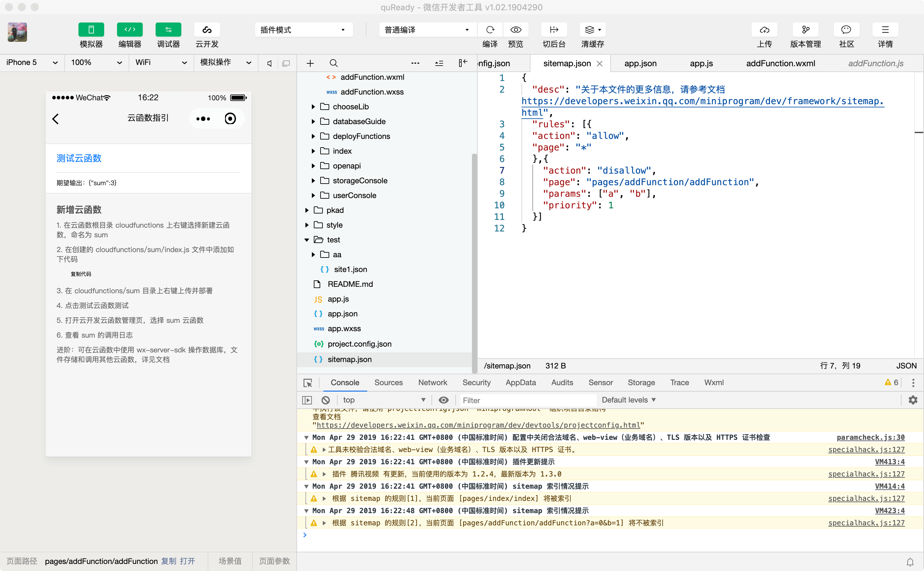Toggle the simulator panel button
This screenshot has width=924, height=571.
[x=91, y=30]
